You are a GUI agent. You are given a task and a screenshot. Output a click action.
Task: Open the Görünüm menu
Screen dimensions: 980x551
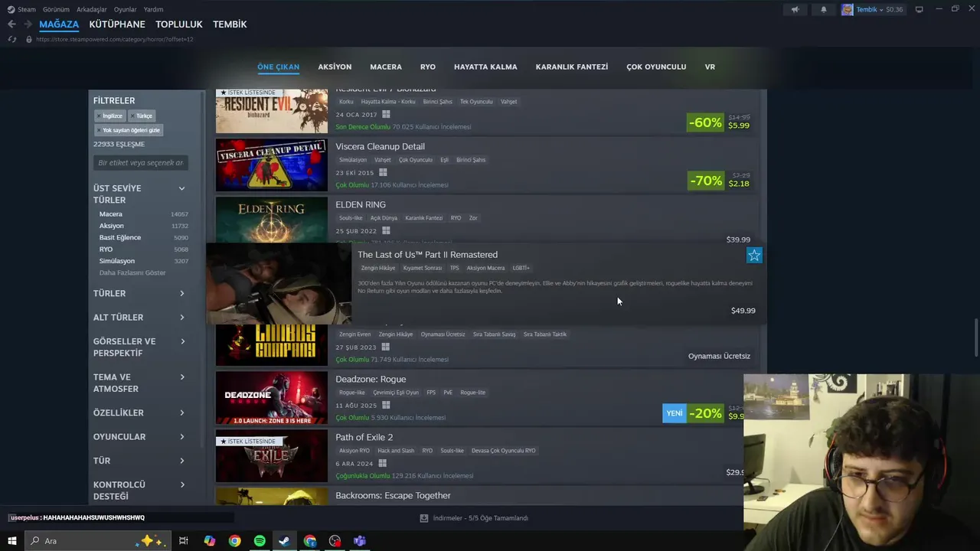56,9
